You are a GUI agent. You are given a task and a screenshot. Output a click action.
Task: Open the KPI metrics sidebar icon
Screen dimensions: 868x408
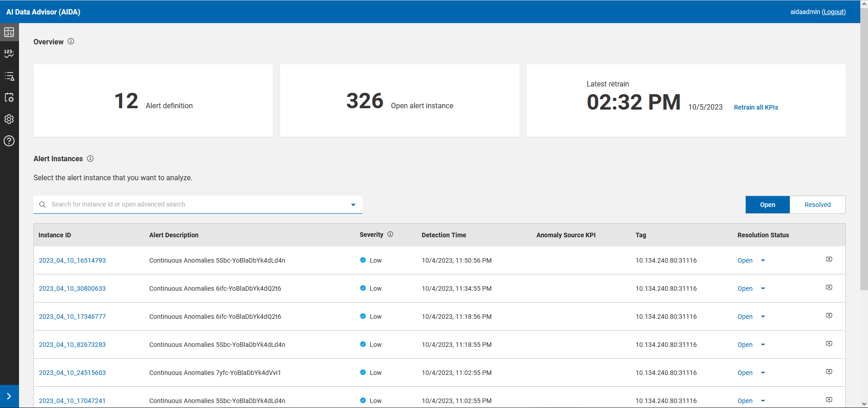(9, 54)
